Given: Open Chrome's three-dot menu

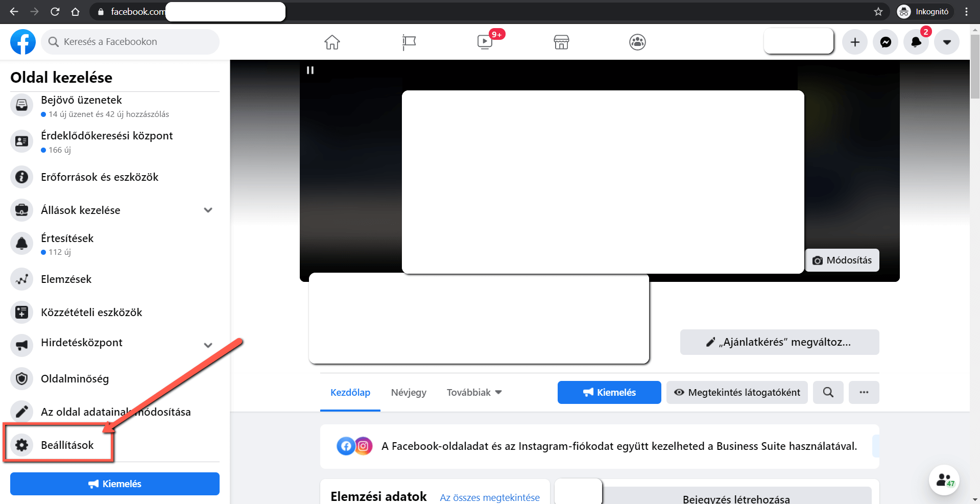Looking at the screenshot, I should pyautogui.click(x=966, y=11).
